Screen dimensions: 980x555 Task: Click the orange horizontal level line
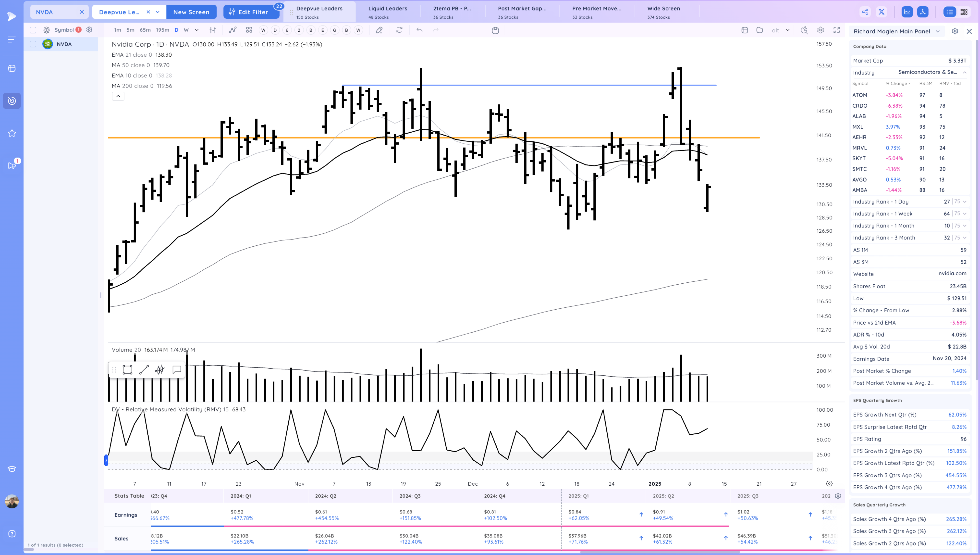(433, 137)
